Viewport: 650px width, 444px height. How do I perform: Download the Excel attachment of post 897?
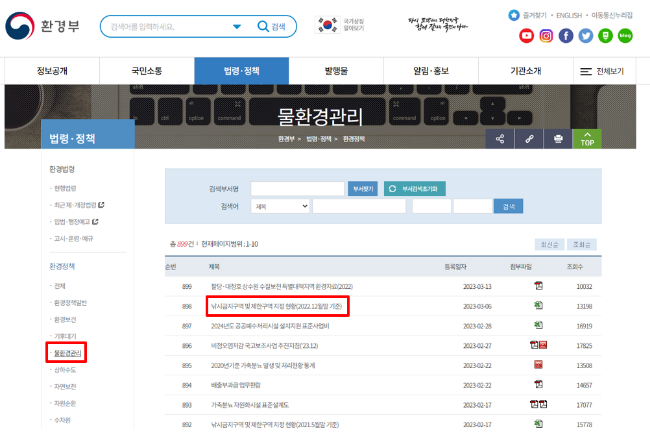538,325
